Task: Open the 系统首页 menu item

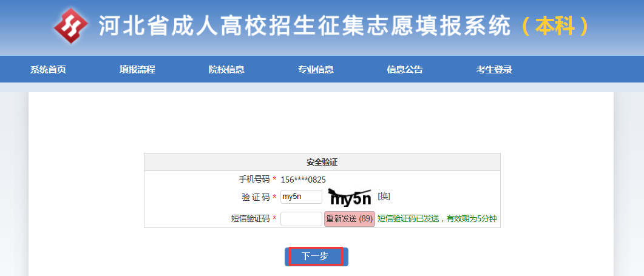Action: click(48, 70)
